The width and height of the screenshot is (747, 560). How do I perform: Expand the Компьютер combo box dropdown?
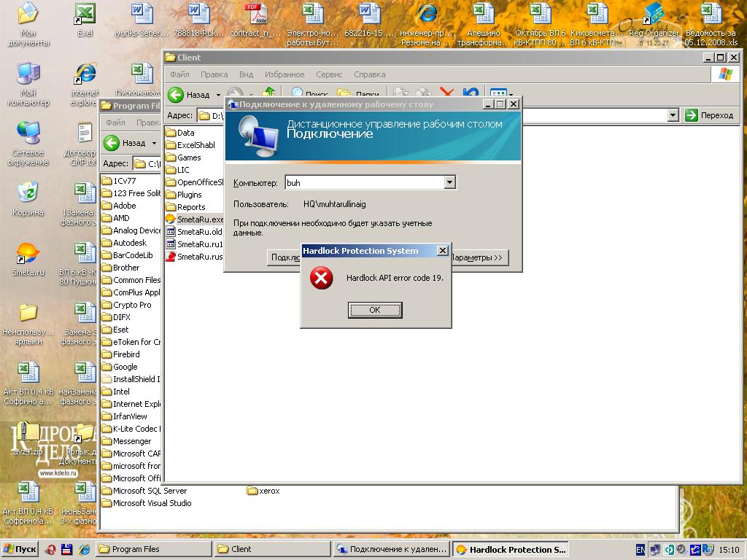(449, 182)
